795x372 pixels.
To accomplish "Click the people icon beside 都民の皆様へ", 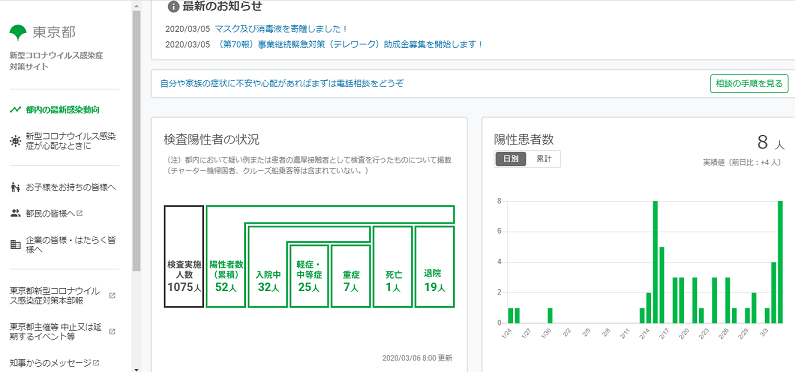I will (x=15, y=213).
